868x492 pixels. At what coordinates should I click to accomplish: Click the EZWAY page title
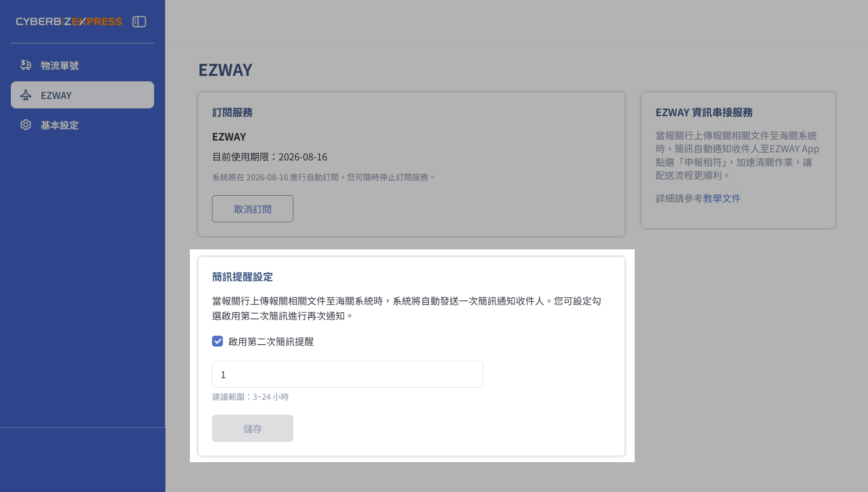coord(226,70)
